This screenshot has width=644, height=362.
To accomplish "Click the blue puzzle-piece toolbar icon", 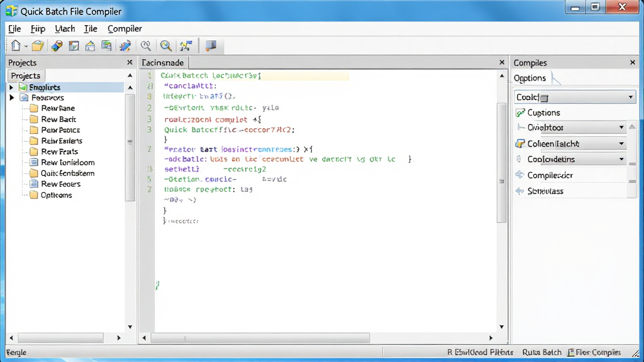I will click(x=125, y=45).
